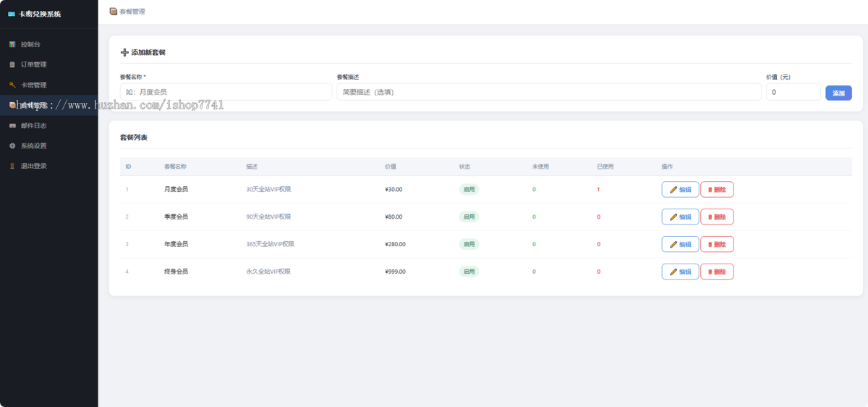Screen dimensions: 868x407
Task: Click the 状态 column header
Action: pos(464,167)
